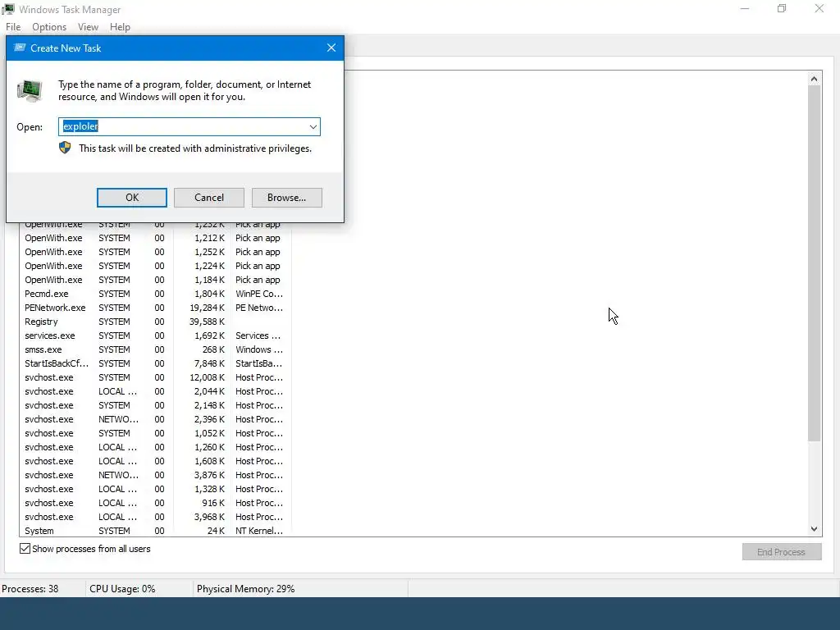This screenshot has height=630, width=840.
Task: Click Physical Memory: 29% in status bar
Action: click(x=245, y=589)
